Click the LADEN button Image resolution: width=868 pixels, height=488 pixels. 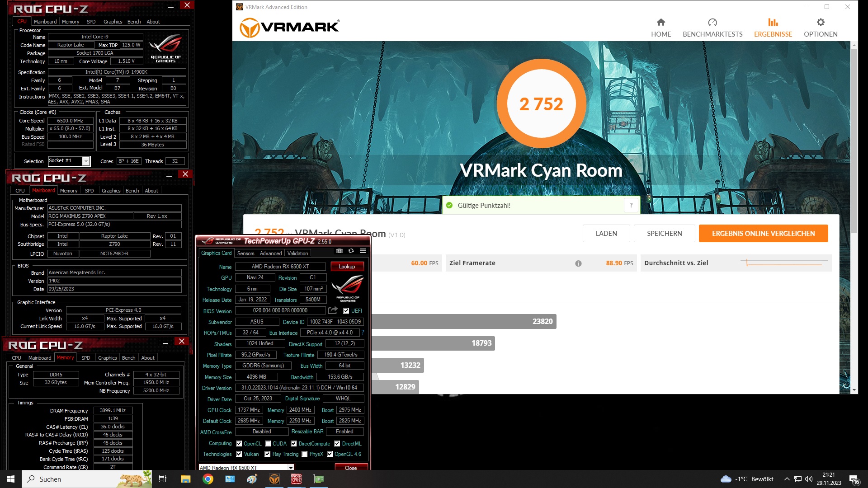(x=606, y=234)
